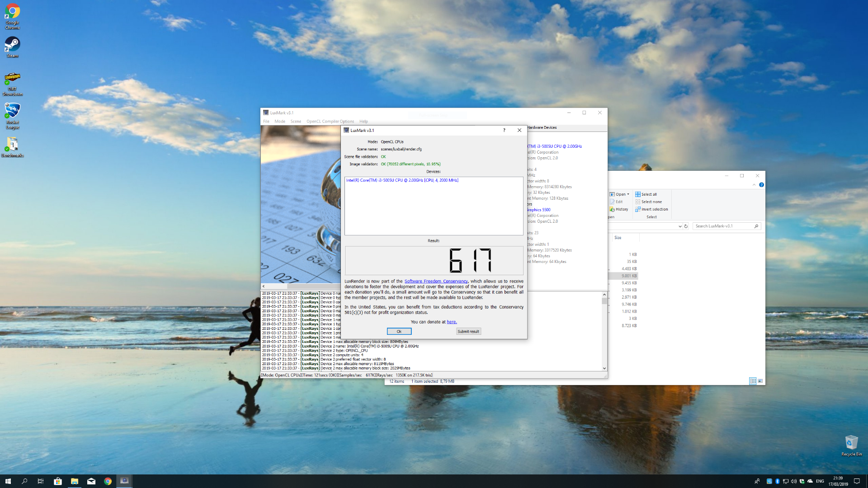The height and width of the screenshot is (488, 868).
Task: Open Google Chrome desktop shortcut
Action: click(12, 17)
